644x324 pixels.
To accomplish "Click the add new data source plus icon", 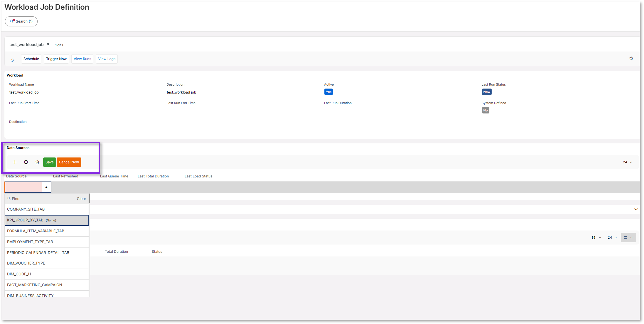I will [x=15, y=162].
